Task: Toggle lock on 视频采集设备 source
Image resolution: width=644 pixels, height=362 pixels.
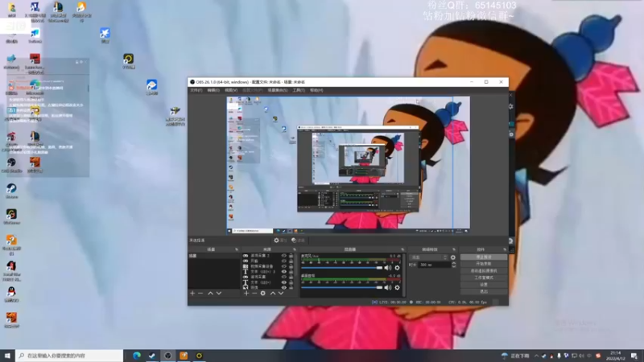Action: [x=291, y=266]
